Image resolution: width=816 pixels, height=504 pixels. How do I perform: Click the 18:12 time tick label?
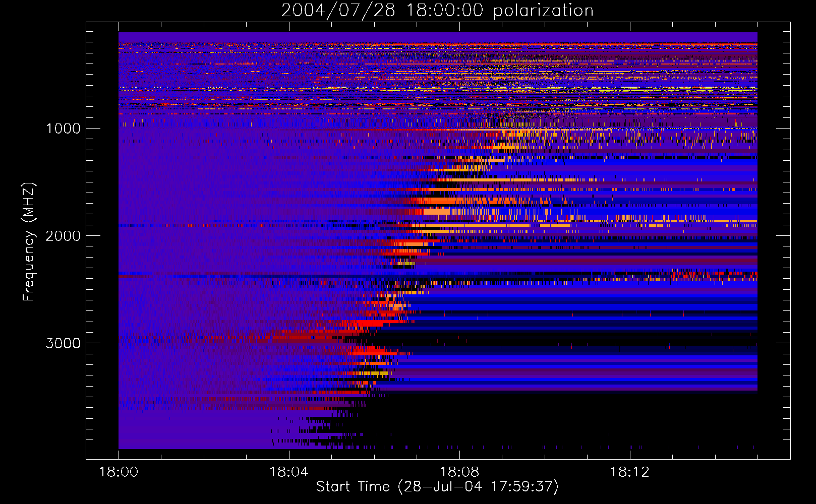pyautogui.click(x=630, y=472)
